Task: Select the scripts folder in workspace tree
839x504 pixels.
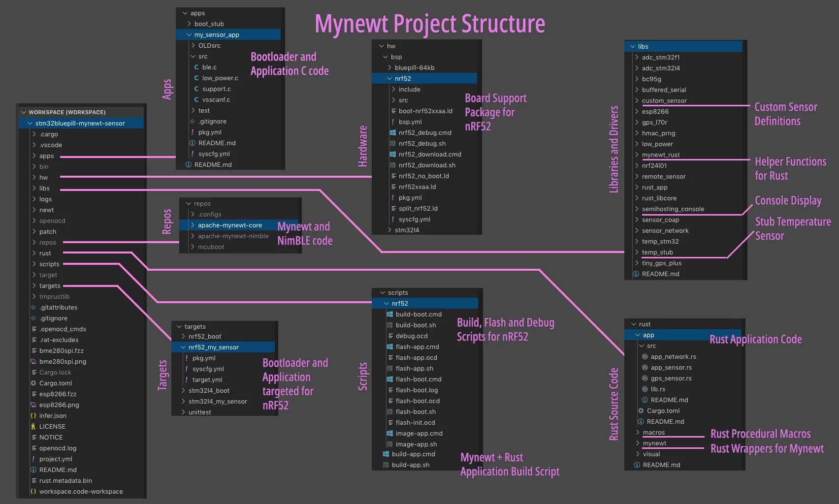Action: [x=49, y=264]
